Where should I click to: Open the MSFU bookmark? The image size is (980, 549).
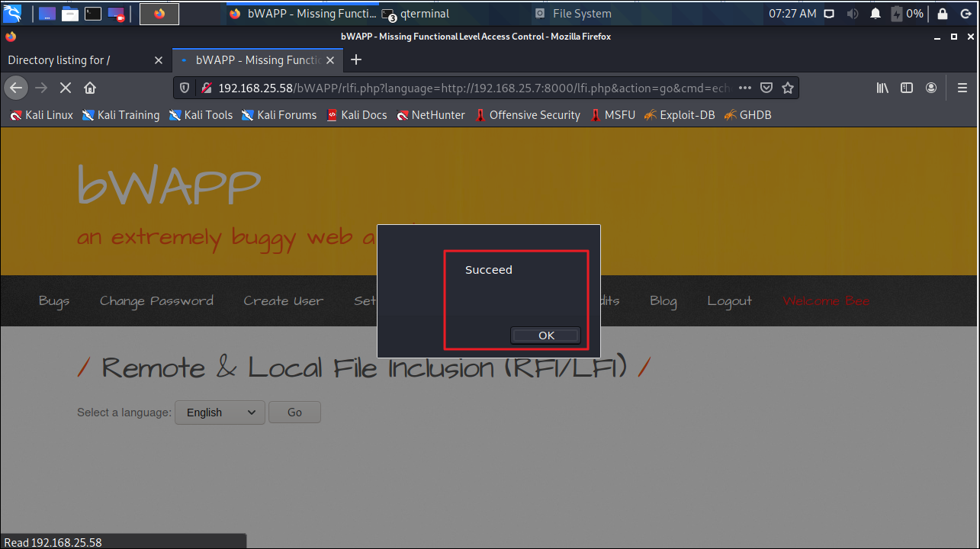click(612, 115)
